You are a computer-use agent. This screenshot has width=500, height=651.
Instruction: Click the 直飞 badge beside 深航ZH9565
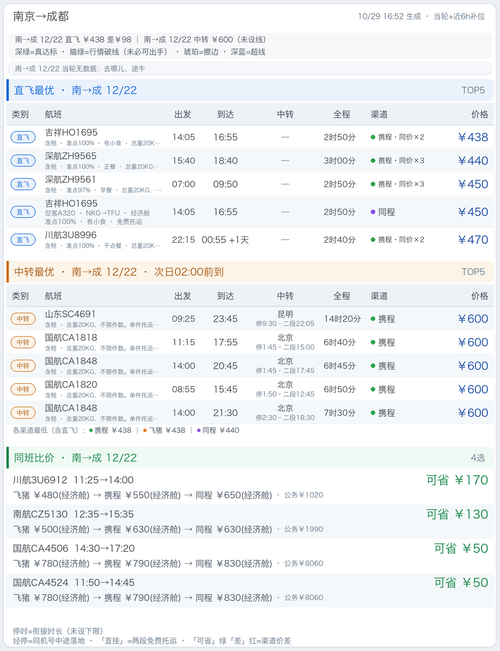(23, 161)
